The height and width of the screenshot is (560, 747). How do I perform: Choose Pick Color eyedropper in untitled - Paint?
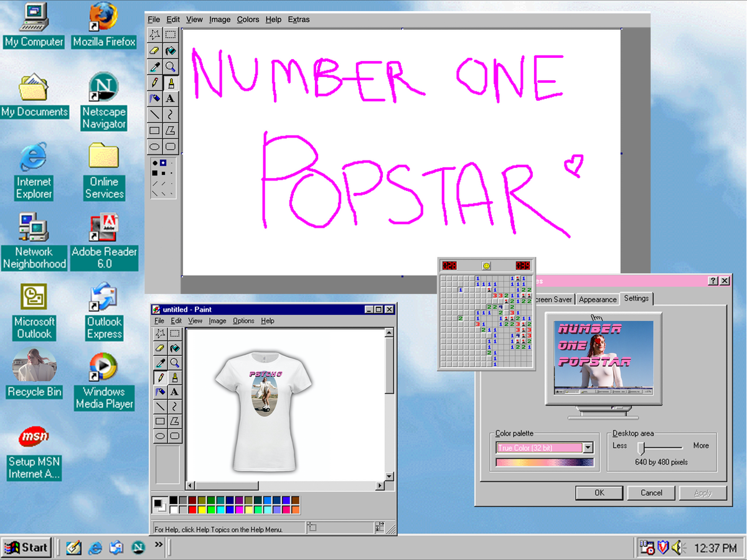pyautogui.click(x=161, y=363)
